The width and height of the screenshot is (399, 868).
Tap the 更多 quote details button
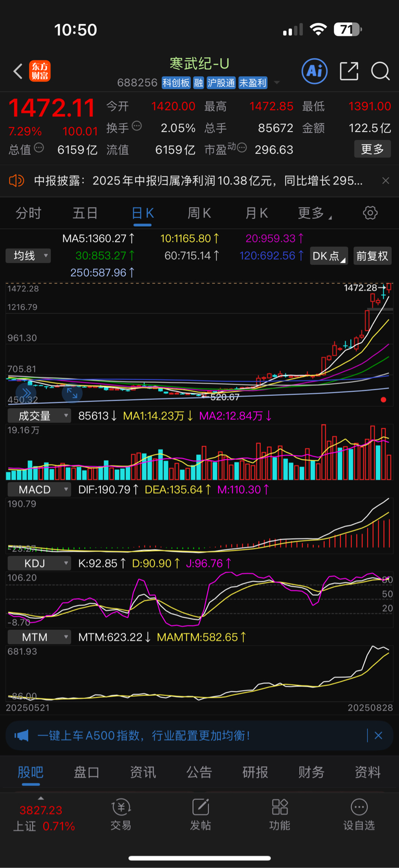373,149
